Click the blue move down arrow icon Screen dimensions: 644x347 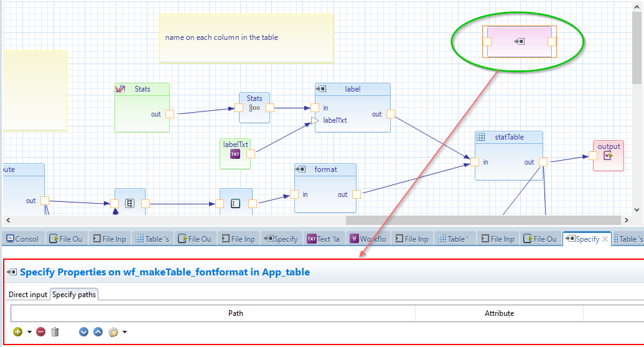84,332
